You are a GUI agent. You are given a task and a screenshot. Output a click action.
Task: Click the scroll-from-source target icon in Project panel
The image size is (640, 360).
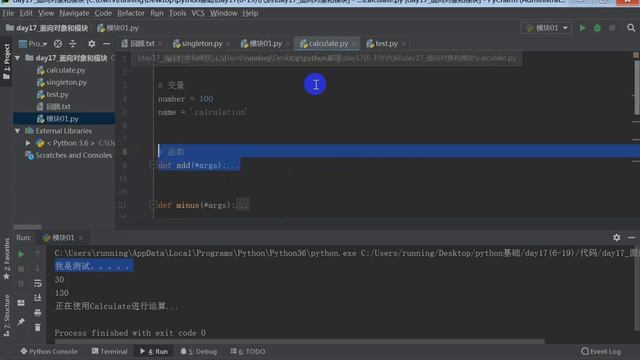coord(58,44)
